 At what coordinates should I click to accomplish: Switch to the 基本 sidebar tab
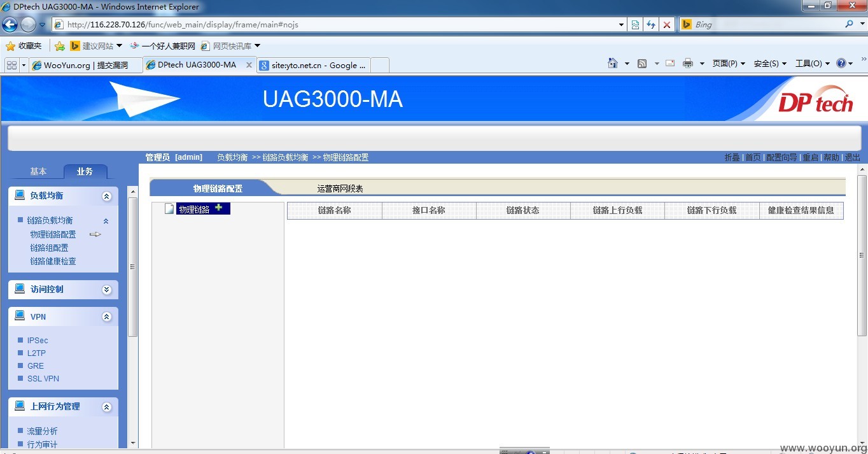(x=38, y=171)
